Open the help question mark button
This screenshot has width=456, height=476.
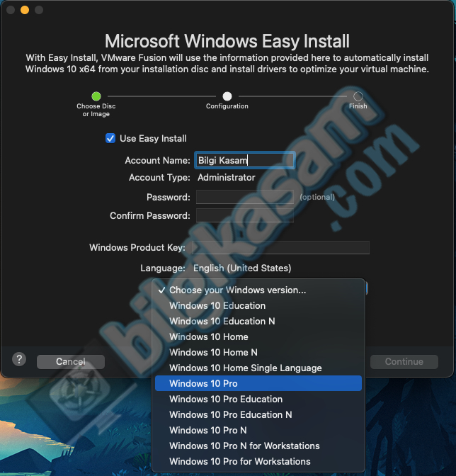point(19,359)
